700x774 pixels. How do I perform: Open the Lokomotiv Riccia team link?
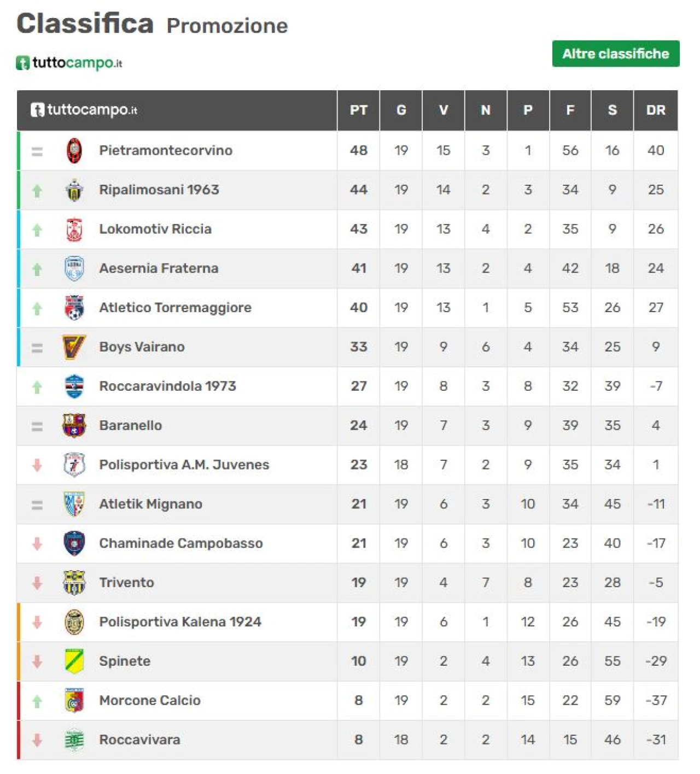click(x=155, y=229)
